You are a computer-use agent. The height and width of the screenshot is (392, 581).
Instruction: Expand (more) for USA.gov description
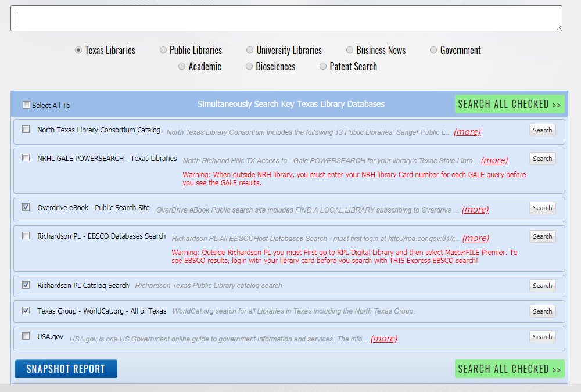pyautogui.click(x=384, y=339)
